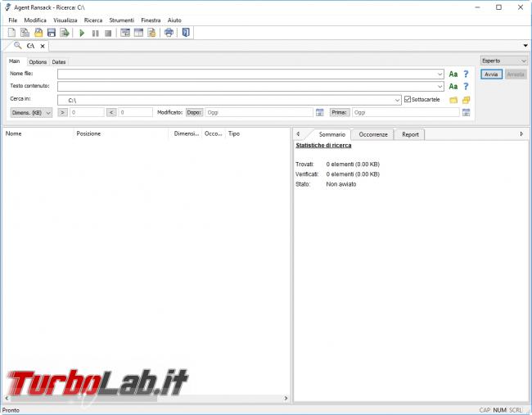Start search with green play icon
This screenshot has height=415, width=532.
(x=82, y=33)
